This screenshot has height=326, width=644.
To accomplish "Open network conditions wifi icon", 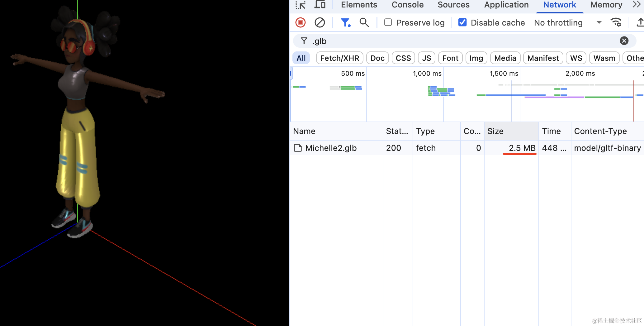I will pyautogui.click(x=616, y=22).
